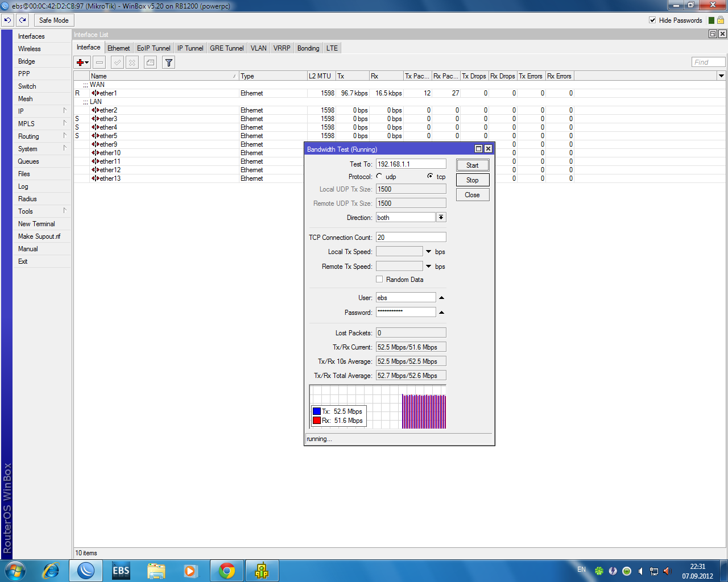Viewport: 728px width, 582px height.
Task: Open the Make Supout.rif menu item
Action: tap(43, 236)
